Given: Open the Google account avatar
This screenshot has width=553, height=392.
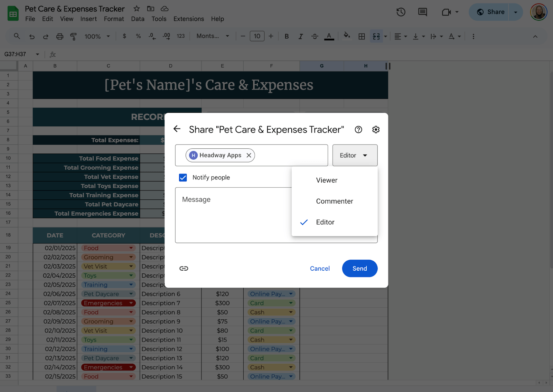Looking at the screenshot, I should tap(538, 12).
